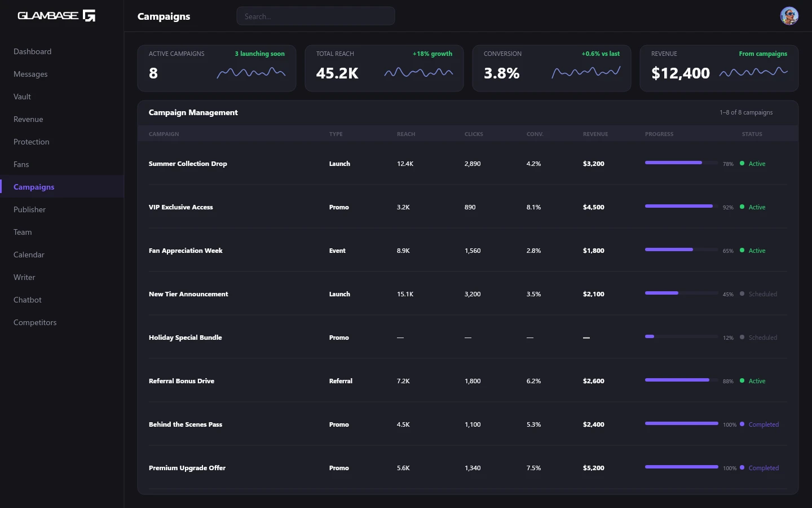
Task: Open the Summer Collection Drop campaign
Action: pyautogui.click(x=188, y=164)
